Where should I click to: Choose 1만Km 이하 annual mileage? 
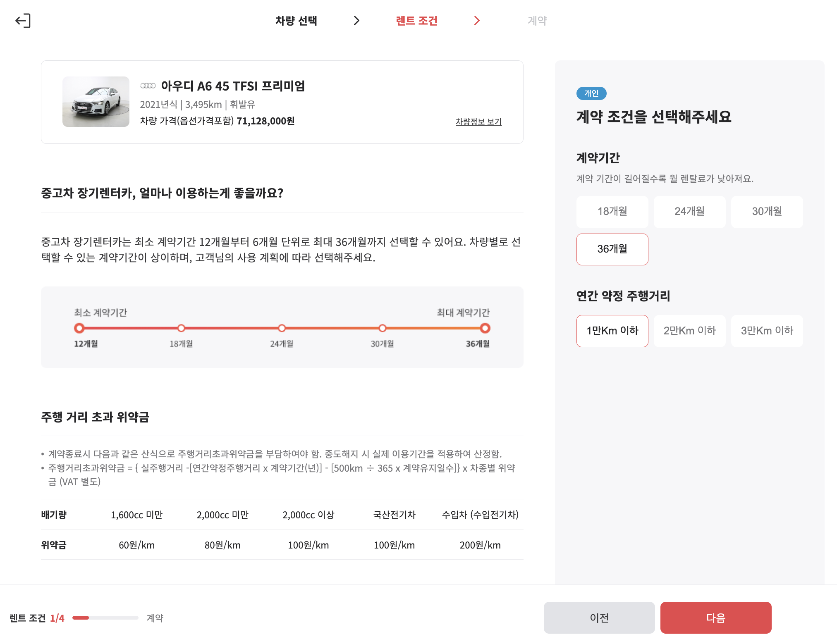click(x=612, y=331)
